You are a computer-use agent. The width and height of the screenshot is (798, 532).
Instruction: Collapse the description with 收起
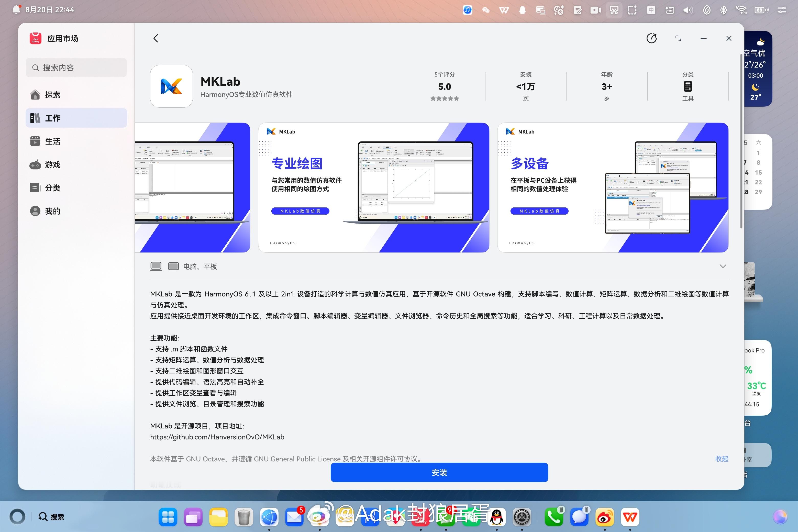(x=722, y=459)
